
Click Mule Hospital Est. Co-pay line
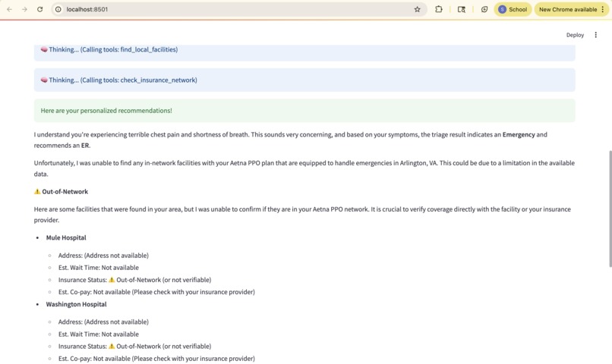pyautogui.click(x=156, y=292)
